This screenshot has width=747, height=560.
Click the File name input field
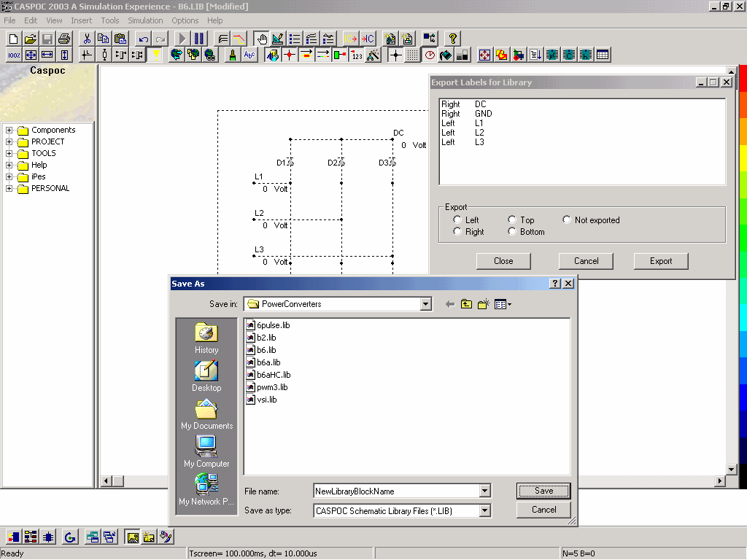pyautogui.click(x=397, y=491)
